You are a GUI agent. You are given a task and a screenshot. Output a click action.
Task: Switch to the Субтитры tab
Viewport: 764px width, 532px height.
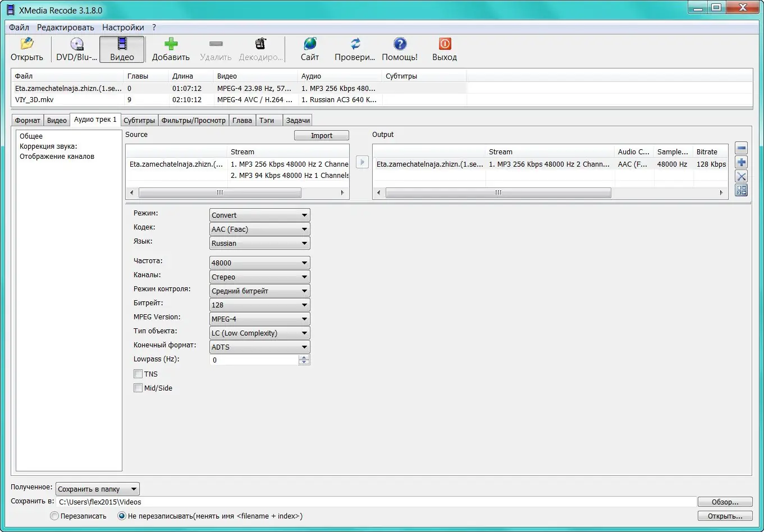(x=139, y=121)
